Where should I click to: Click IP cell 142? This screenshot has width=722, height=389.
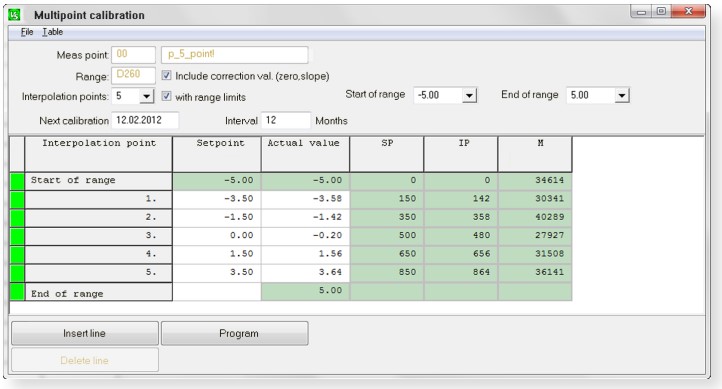(x=461, y=200)
